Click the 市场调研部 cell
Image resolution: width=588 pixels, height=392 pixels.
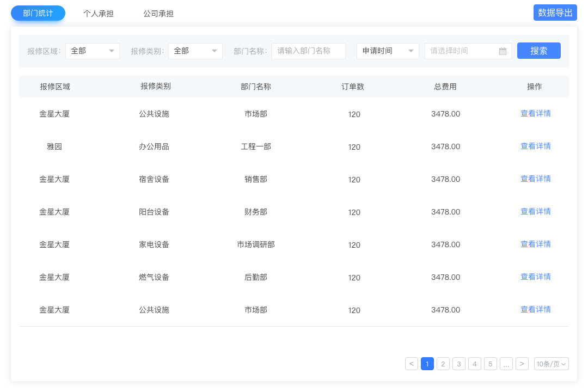click(x=256, y=244)
